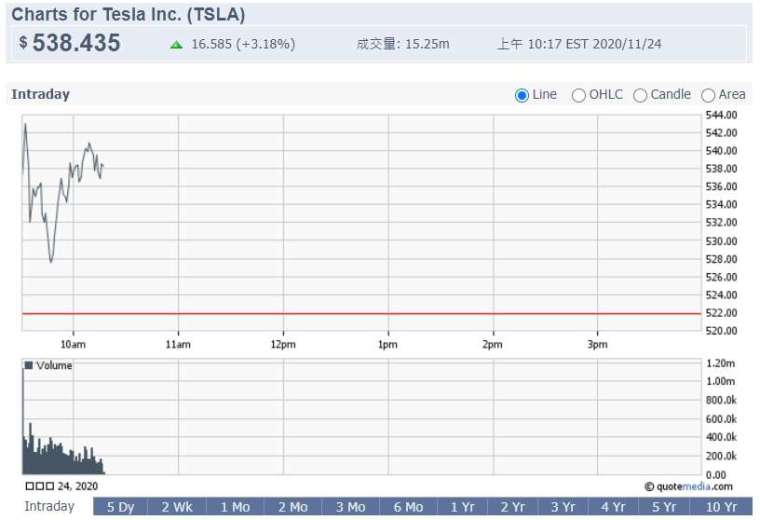Switch to the 1 Mo range tab
The image size is (760, 520).
235,507
